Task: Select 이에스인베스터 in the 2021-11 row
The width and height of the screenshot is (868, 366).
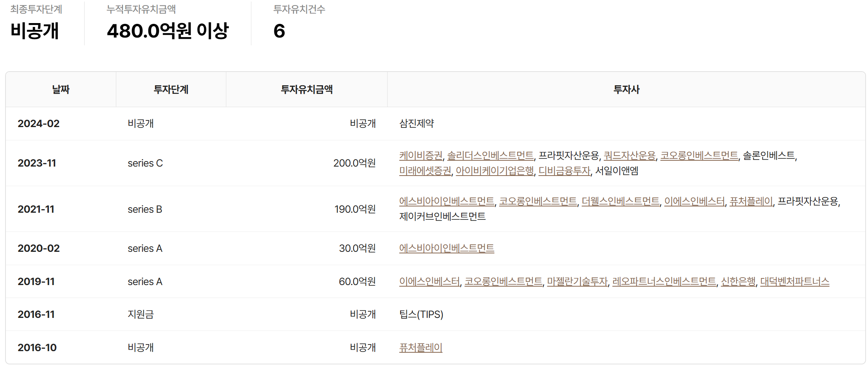Action: point(694,201)
